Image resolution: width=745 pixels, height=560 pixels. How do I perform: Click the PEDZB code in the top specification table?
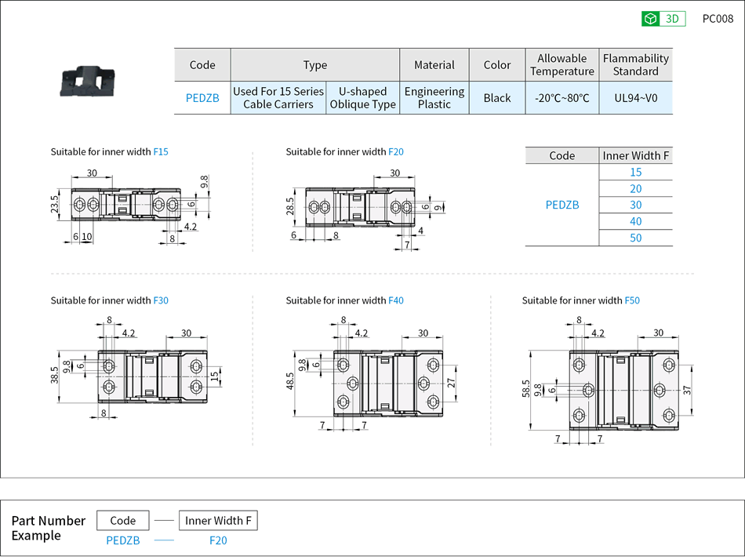[202, 98]
